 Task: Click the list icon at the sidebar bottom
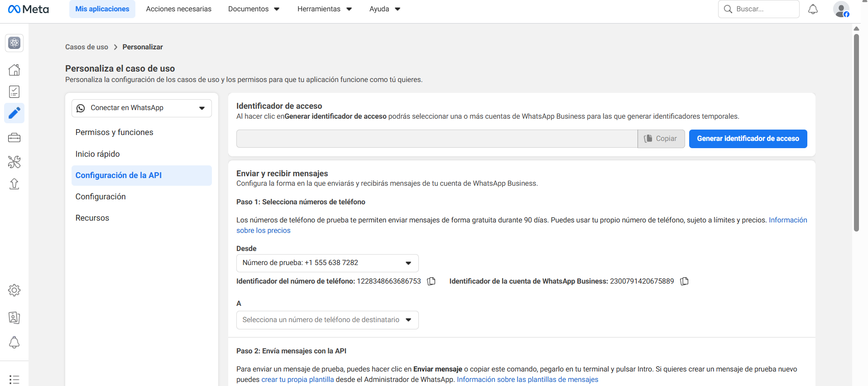click(14, 380)
